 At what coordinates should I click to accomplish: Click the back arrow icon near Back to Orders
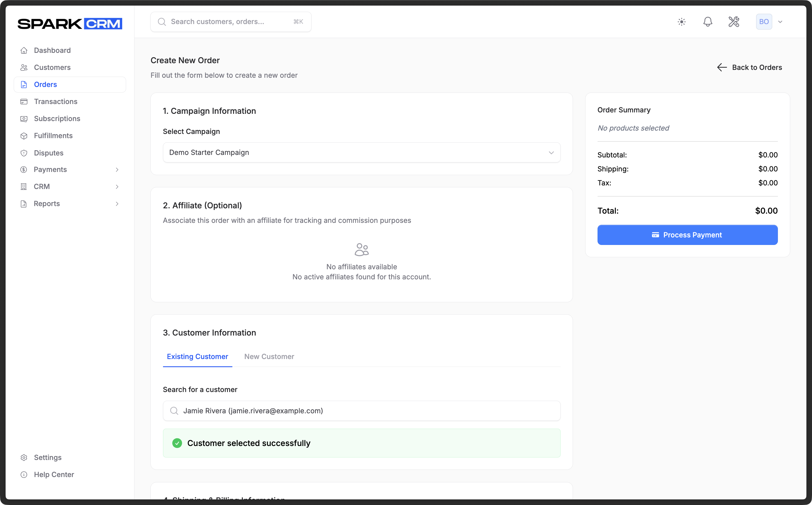722,67
